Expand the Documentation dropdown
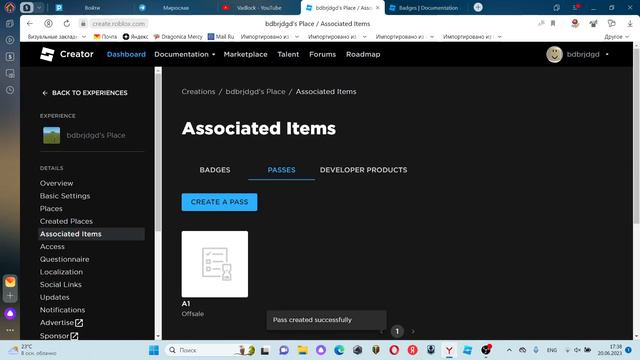 [184, 54]
